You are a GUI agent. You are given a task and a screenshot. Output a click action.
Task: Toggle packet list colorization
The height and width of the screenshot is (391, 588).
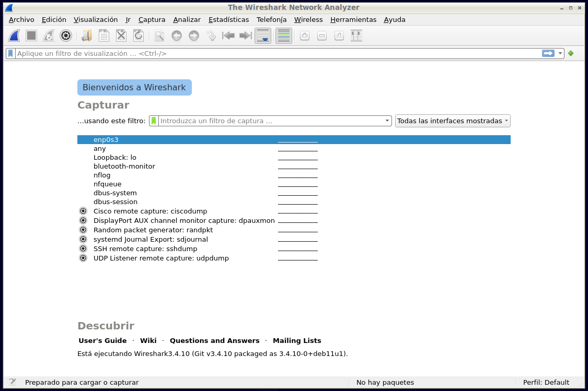click(x=283, y=35)
